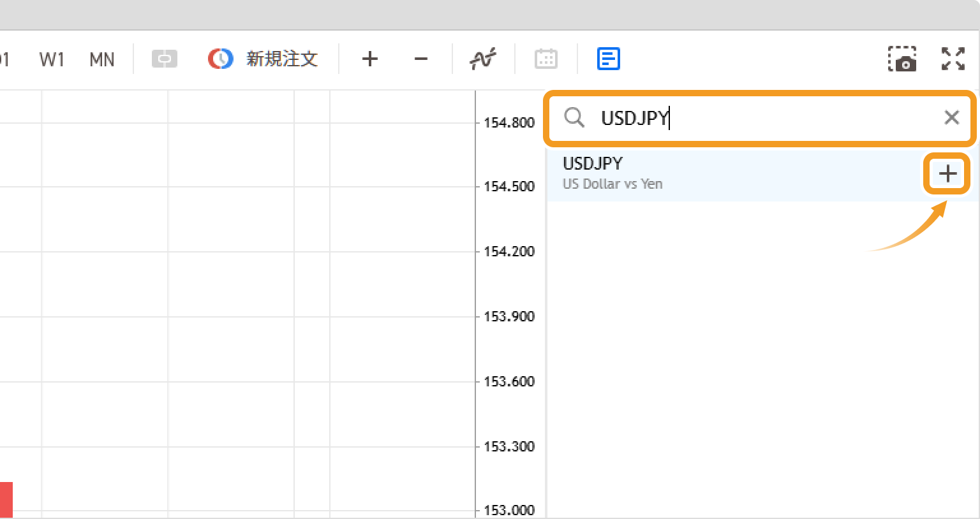The image size is (980, 519).
Task: Add USDJPY symbol with plus button
Action: tap(948, 173)
